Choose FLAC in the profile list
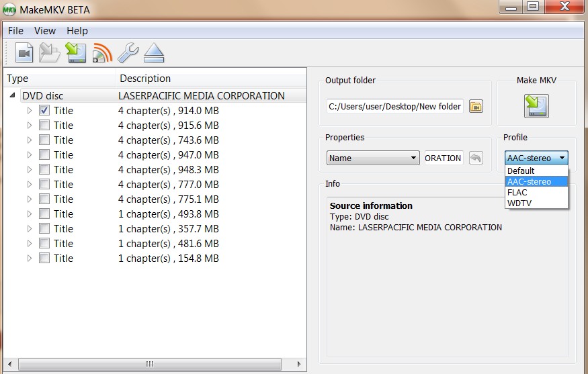 point(536,192)
